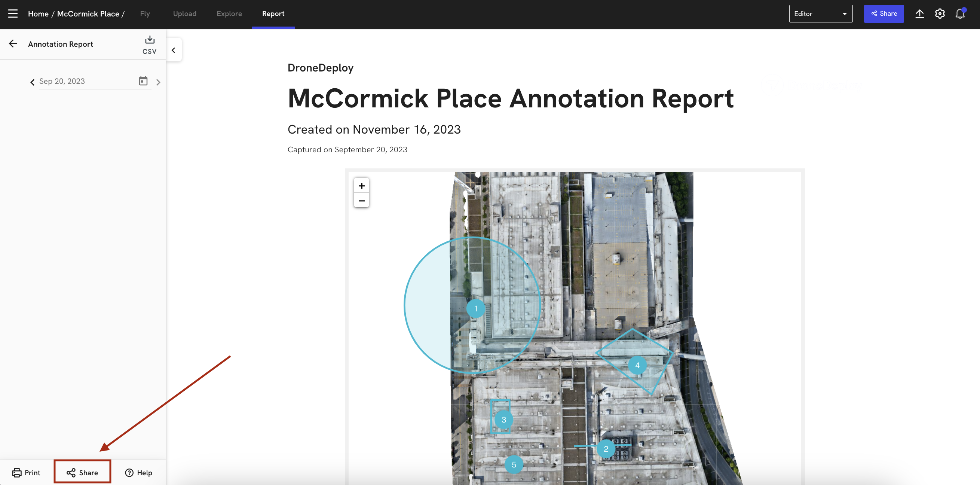Select annotation marker 1 on map
The image size is (980, 485).
pyautogui.click(x=475, y=308)
